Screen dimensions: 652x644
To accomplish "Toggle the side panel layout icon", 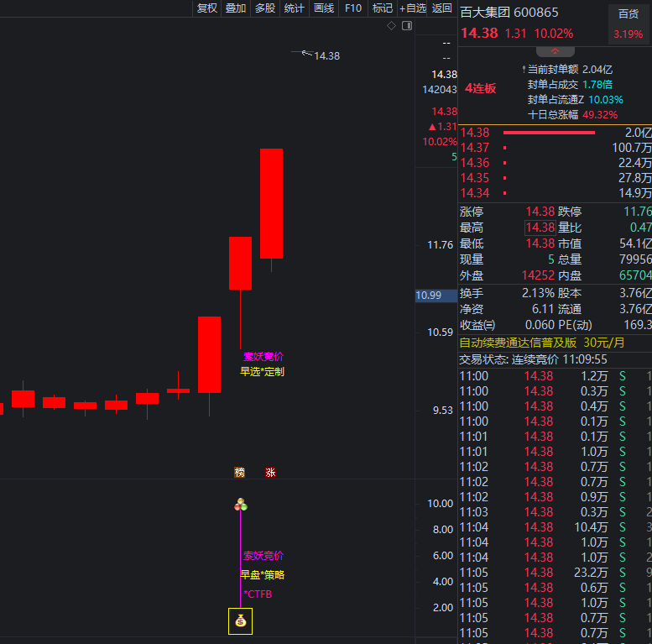I will [x=407, y=26].
